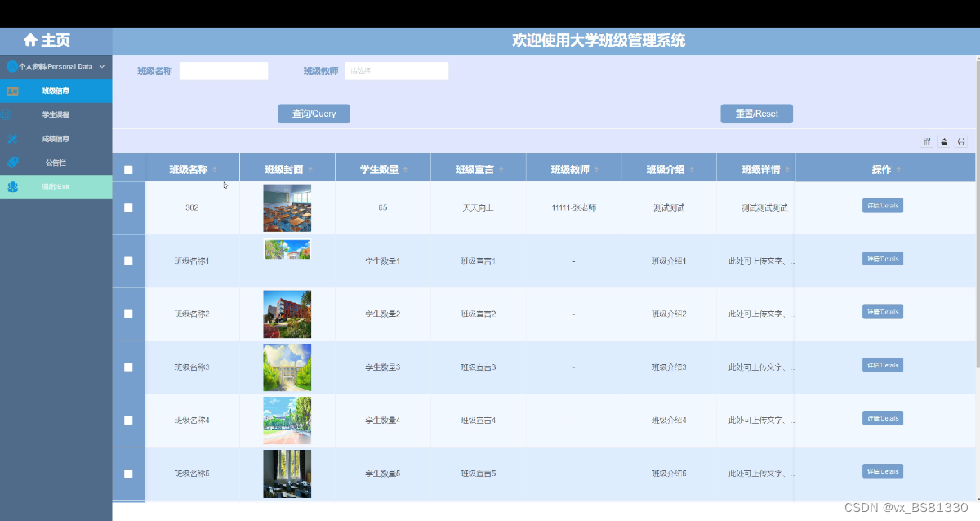Toggle the select-all checkbox in table header
Image resolution: width=980 pixels, height=521 pixels.
click(128, 170)
